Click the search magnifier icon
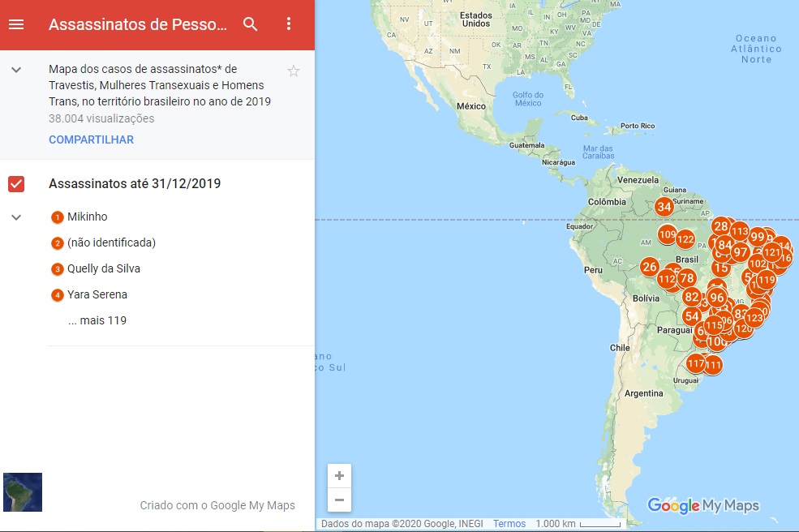 tap(251, 24)
